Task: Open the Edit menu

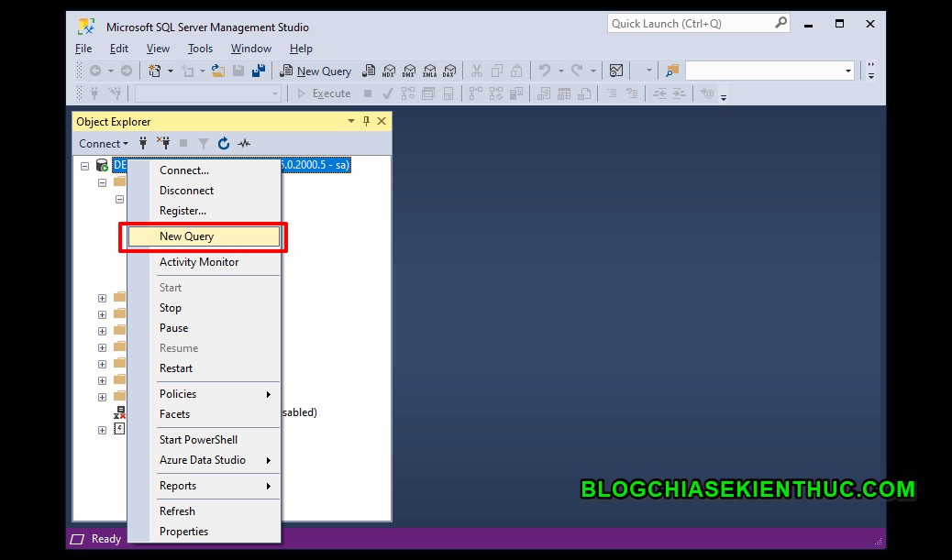Action: click(x=119, y=49)
